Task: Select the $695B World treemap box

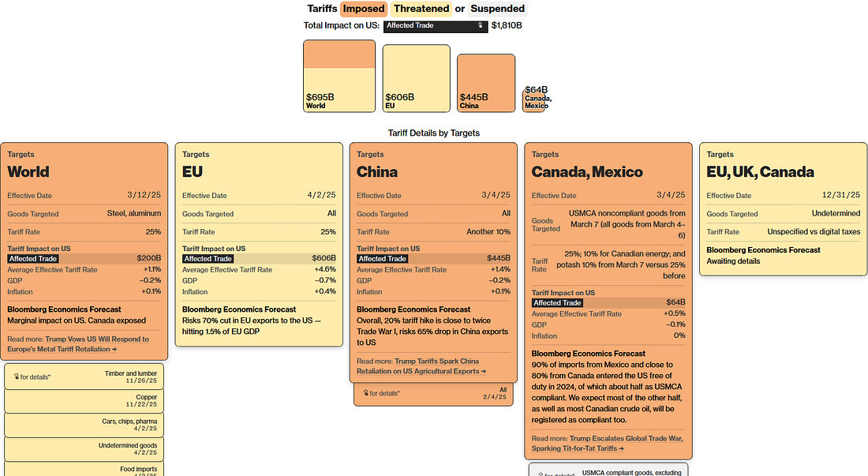Action: point(339,77)
